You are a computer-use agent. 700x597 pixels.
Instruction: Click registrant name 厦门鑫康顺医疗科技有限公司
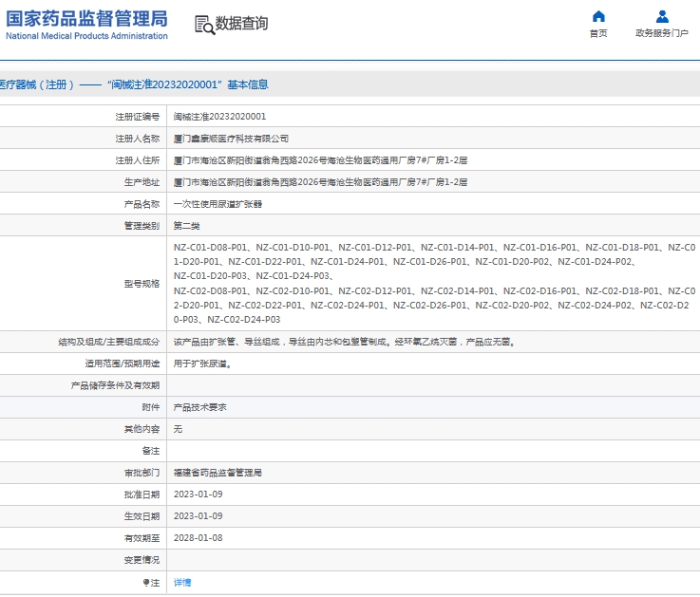(x=231, y=139)
